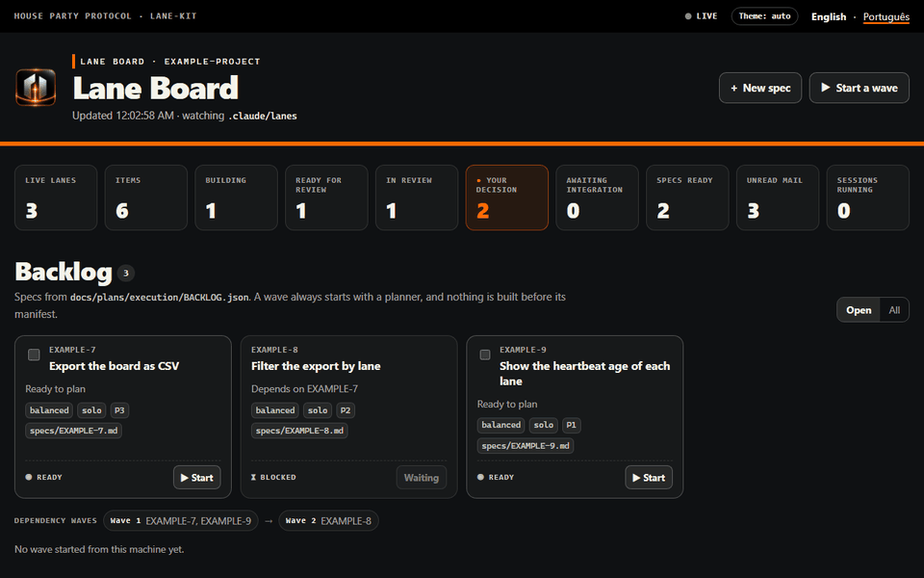
Task: Open the Specs Ready stat card
Action: (687, 197)
